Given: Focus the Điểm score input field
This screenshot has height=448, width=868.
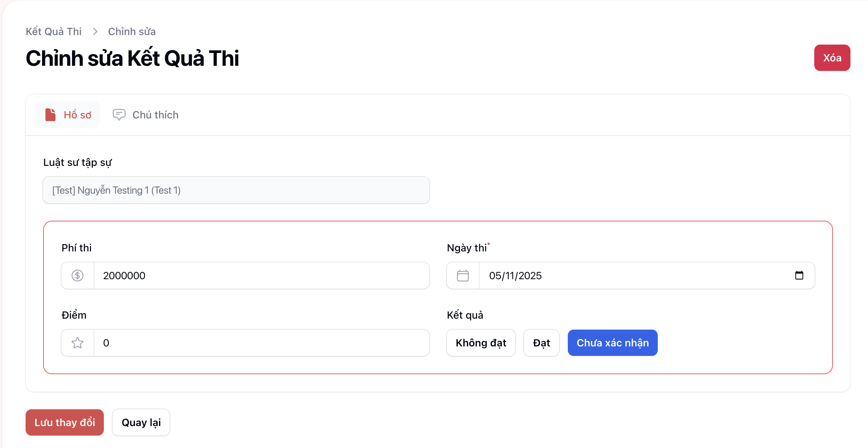Looking at the screenshot, I should click(261, 343).
